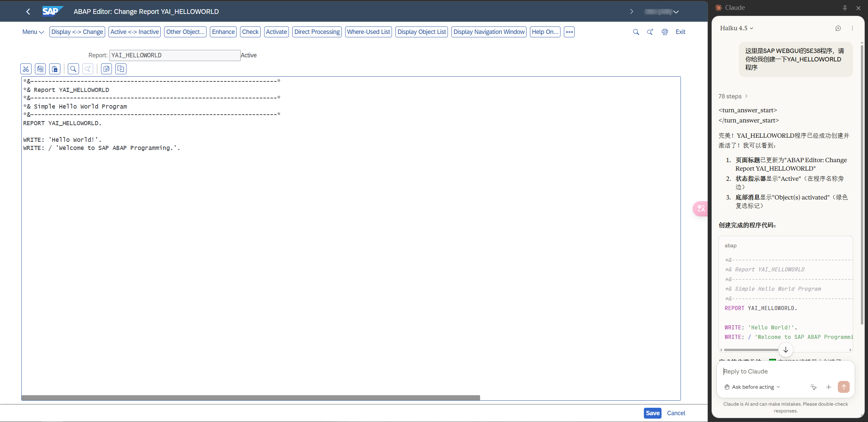This screenshot has height=422, width=868.
Task: Click the Copy icon in the editor toolbar
Action: pyautogui.click(x=40, y=69)
